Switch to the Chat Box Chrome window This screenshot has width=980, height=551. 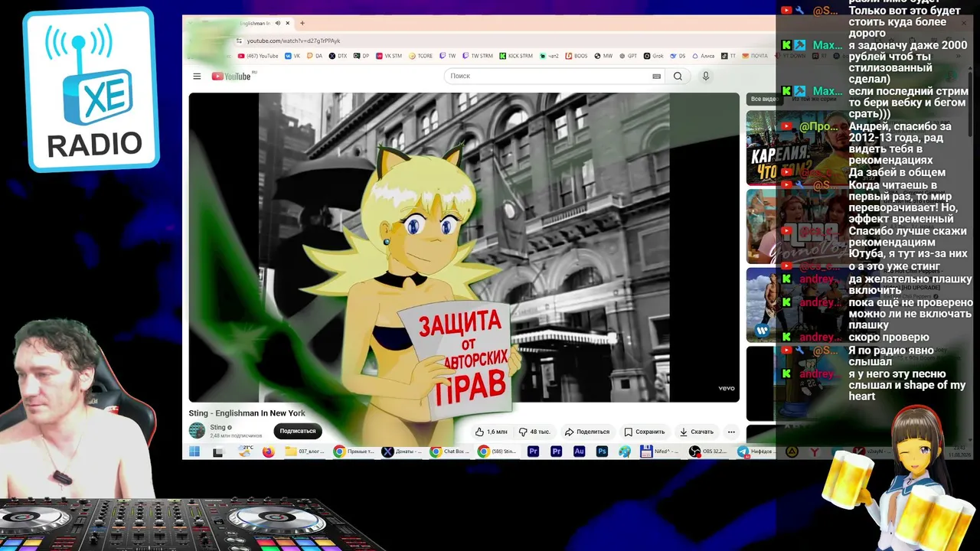pos(451,452)
